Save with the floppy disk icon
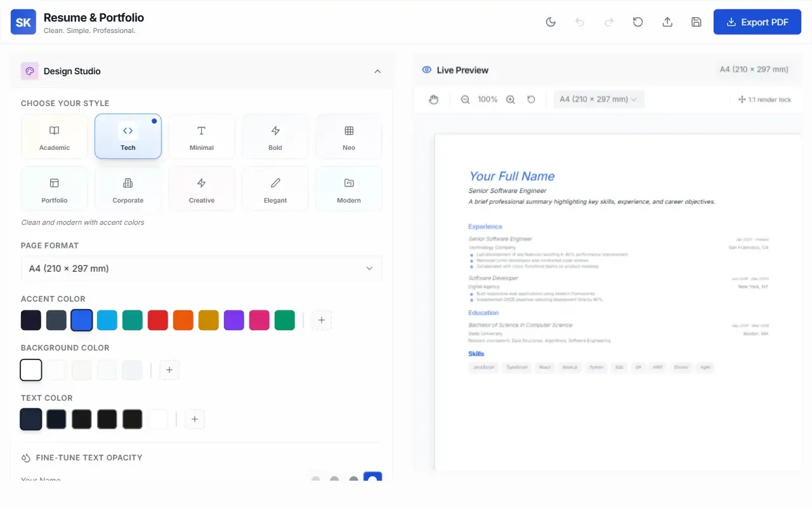Viewport: 812px width, 508px height. [697, 22]
